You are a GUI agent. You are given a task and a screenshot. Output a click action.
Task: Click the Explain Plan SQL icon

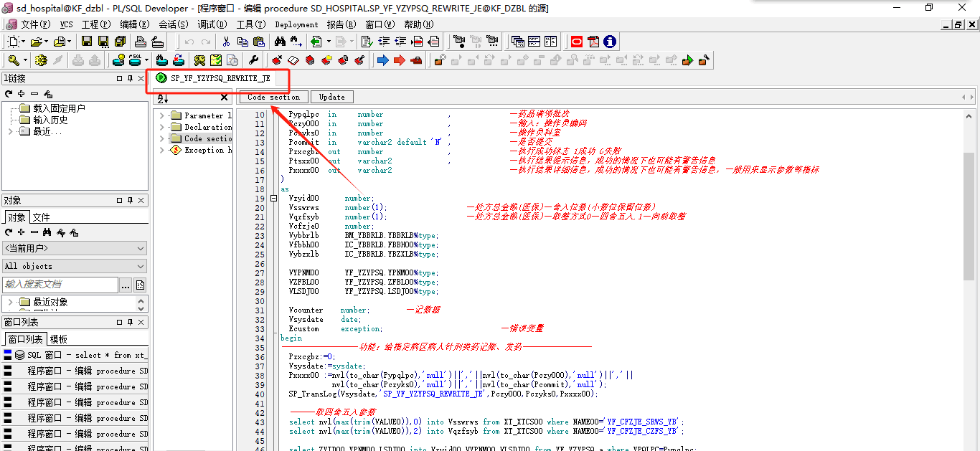[134, 60]
